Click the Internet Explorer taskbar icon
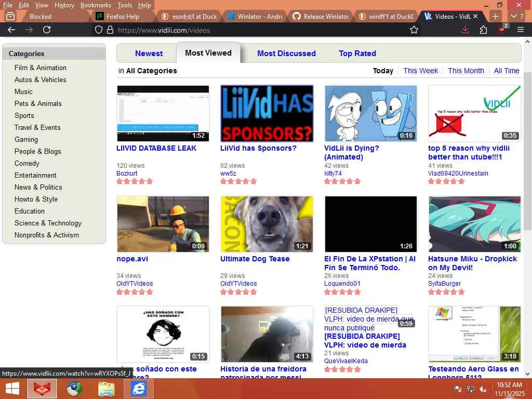The height and width of the screenshot is (399, 532). 138,389
